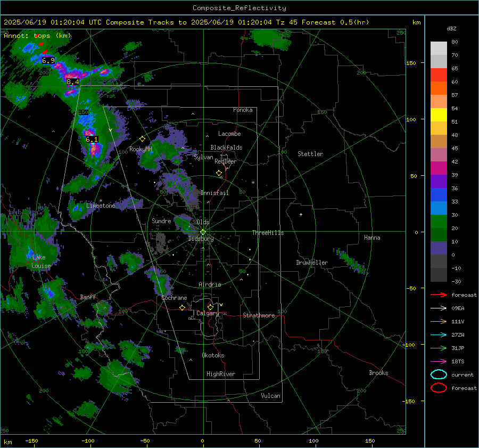Viewport: 479px width, 448px height.
Task: Select the 8.4 storm top label
Action: (73, 82)
